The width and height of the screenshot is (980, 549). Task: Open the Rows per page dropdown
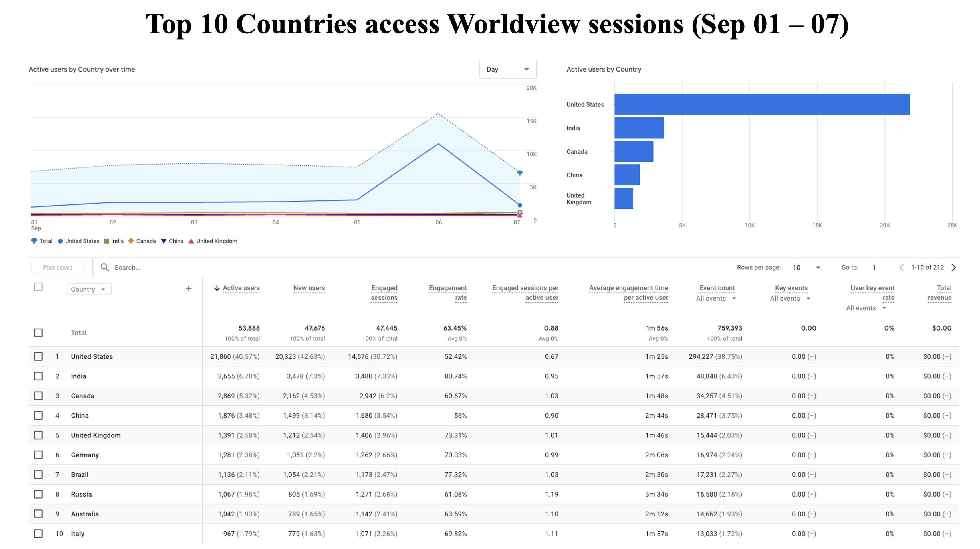point(807,267)
